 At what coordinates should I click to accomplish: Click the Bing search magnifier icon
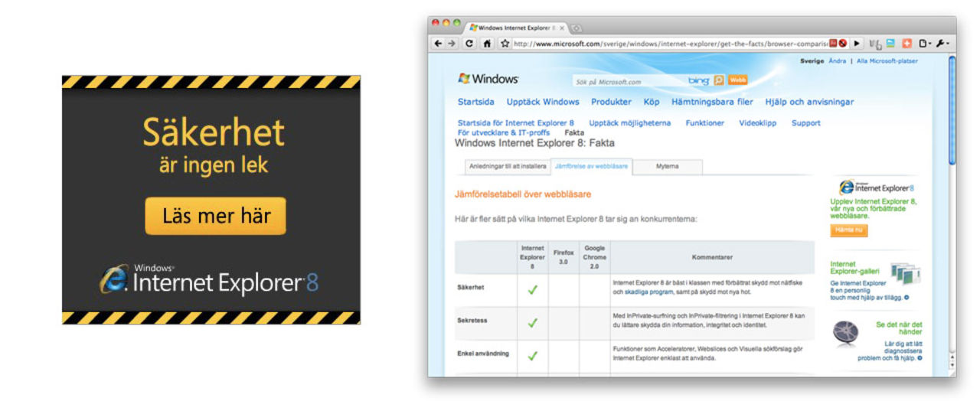[718, 80]
